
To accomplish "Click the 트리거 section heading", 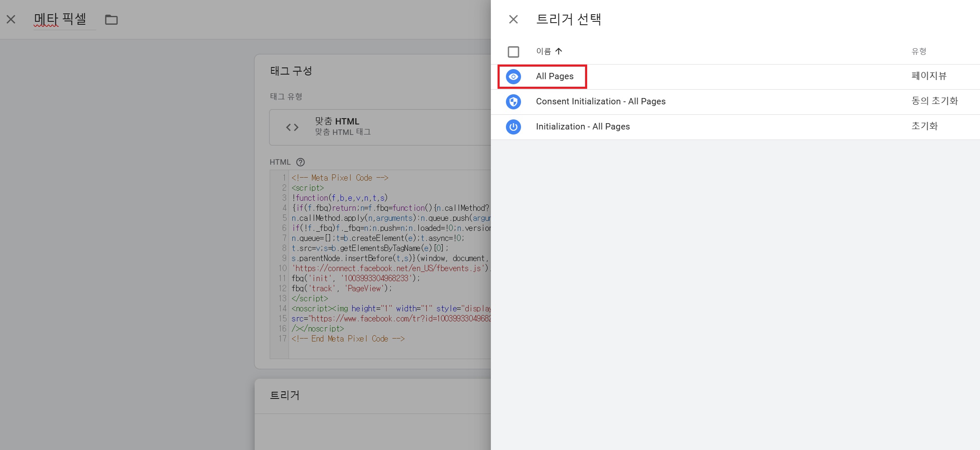I will point(285,395).
